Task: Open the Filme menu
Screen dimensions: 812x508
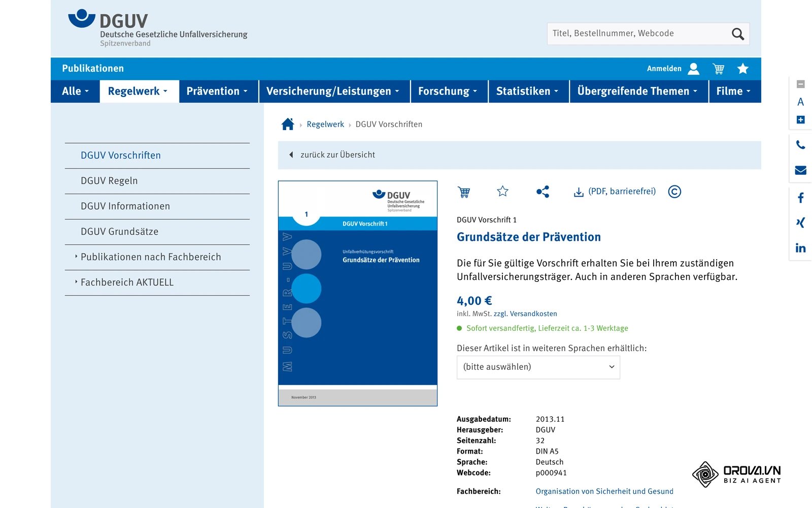Action: tap(735, 91)
